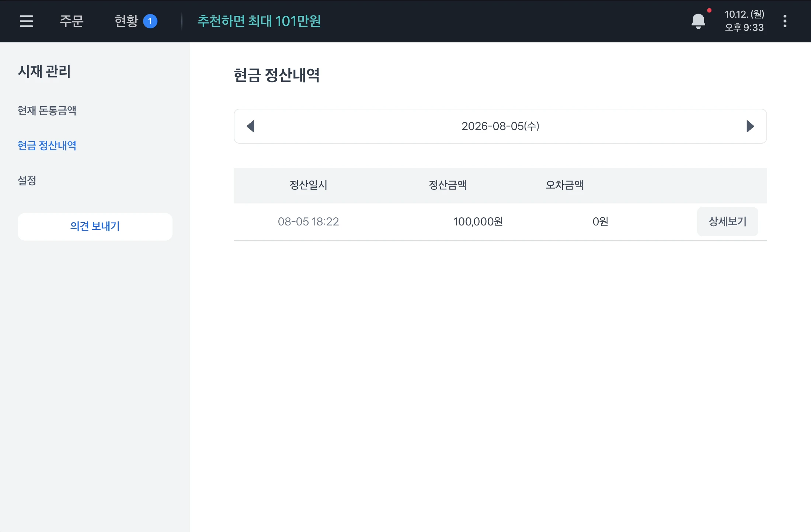
Task: Click the 의견 보내기 button
Action: tap(95, 226)
